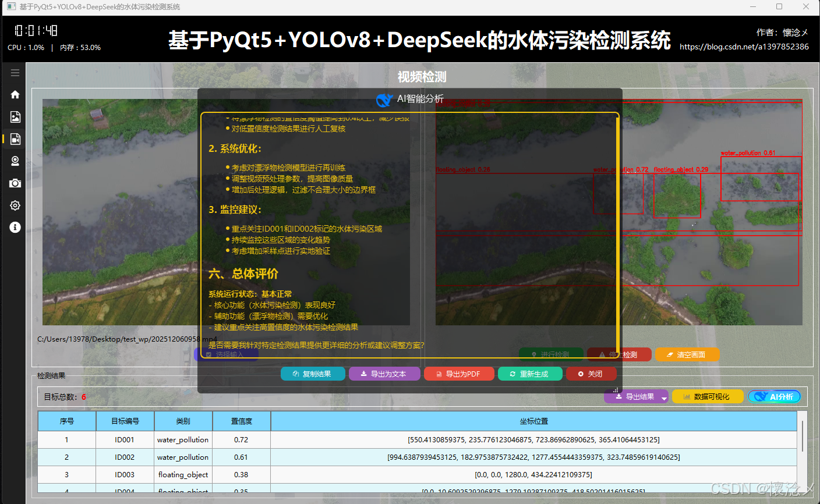Image resolution: width=820 pixels, height=504 pixels.
Task: Select the ID003 cell in table
Action: tap(125, 475)
